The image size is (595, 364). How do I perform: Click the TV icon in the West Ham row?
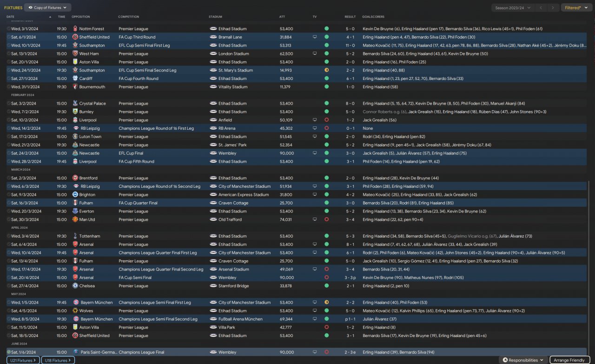point(315,54)
